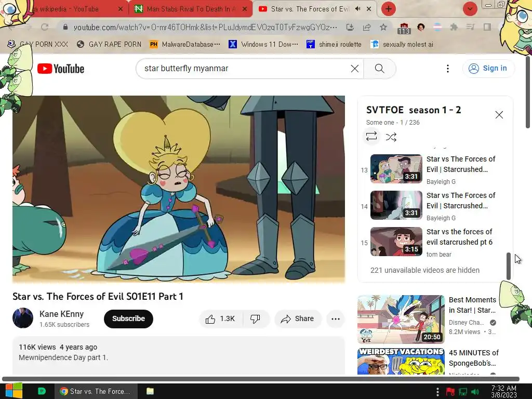Click the striped flag extension icon
Viewport: 532px width, 399px height.
click(437, 27)
